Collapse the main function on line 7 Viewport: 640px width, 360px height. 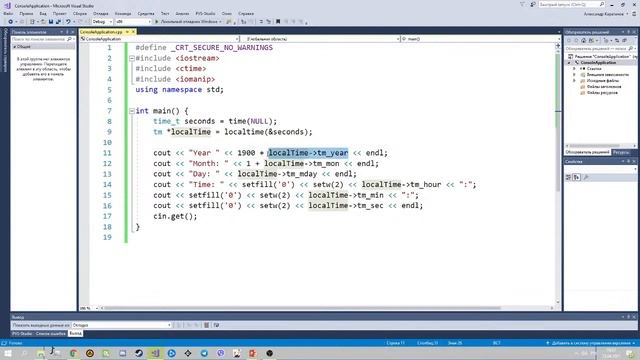tap(132, 111)
